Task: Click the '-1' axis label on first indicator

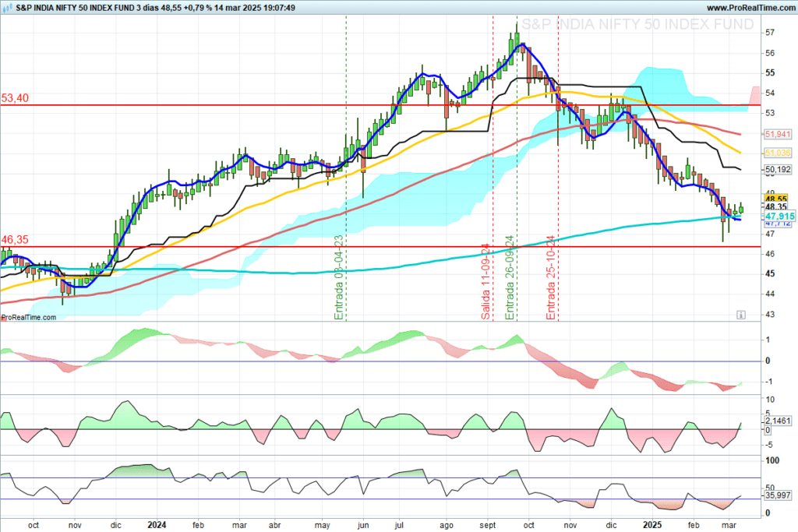Action: coord(768,382)
